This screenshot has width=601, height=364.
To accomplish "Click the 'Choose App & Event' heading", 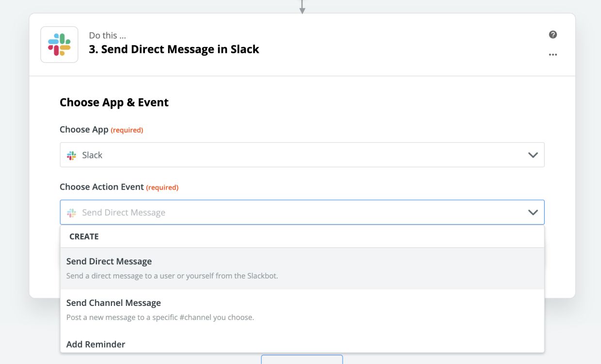I will coord(114,102).
